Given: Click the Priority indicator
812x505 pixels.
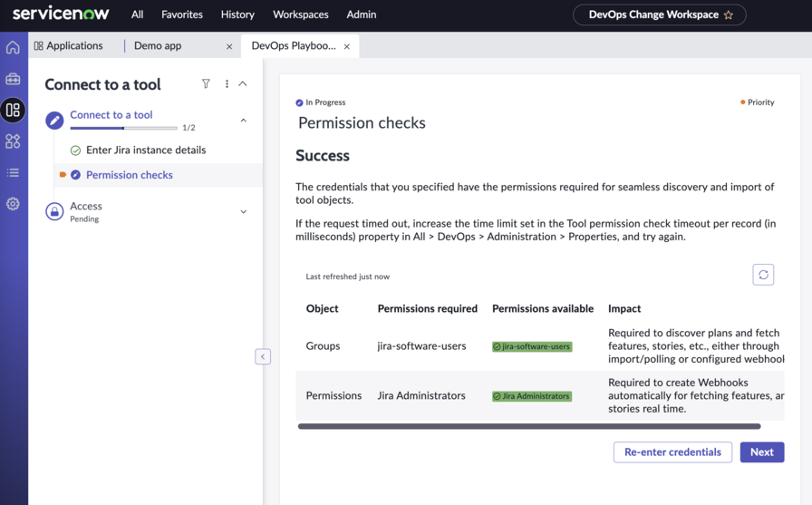Looking at the screenshot, I should [758, 102].
